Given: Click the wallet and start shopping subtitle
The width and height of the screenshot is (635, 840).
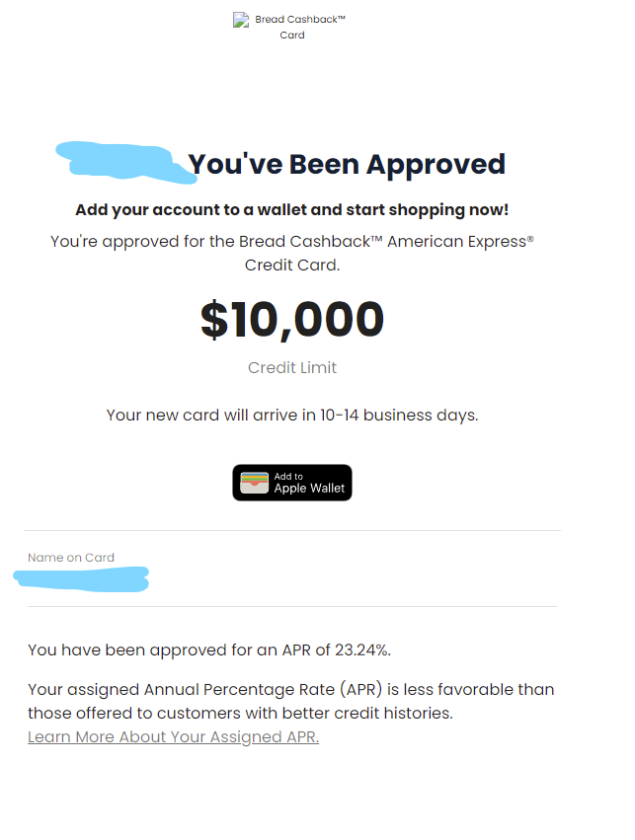Looking at the screenshot, I should pos(292,209).
